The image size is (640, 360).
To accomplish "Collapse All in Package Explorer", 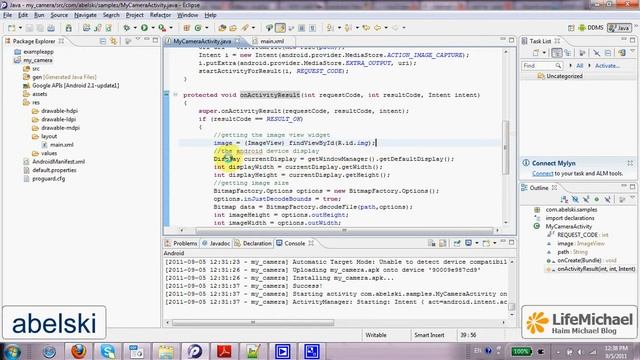I will coord(103,41).
